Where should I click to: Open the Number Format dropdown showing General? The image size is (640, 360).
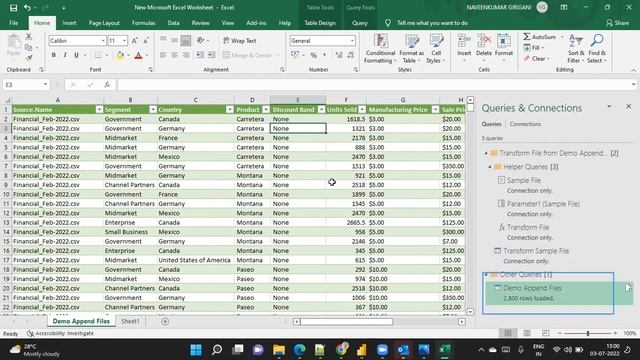point(352,40)
